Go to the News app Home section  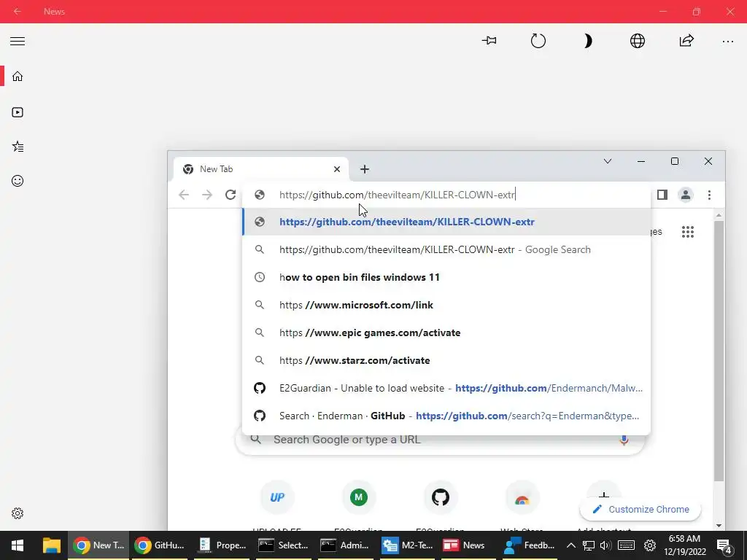tap(18, 77)
